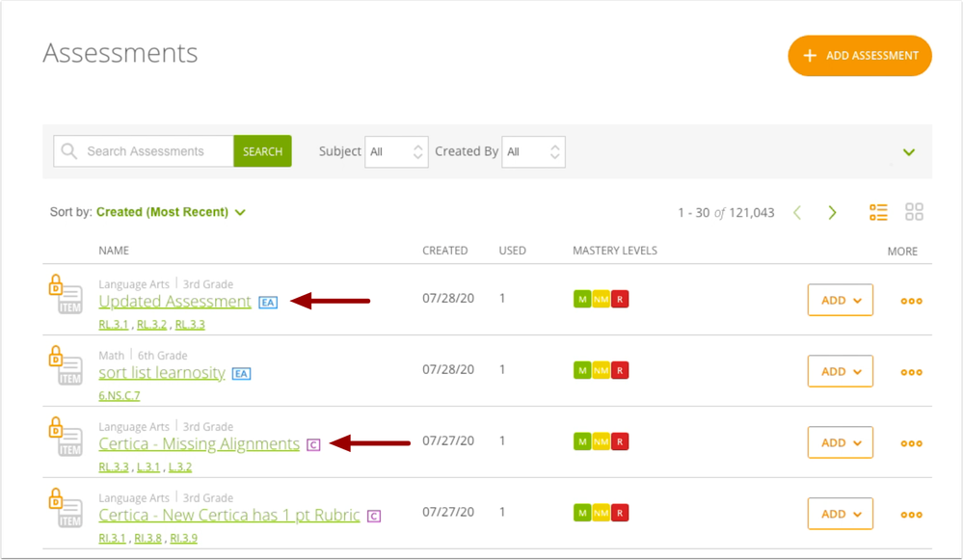Go to next page arrow
The image size is (963, 560).
click(x=832, y=212)
